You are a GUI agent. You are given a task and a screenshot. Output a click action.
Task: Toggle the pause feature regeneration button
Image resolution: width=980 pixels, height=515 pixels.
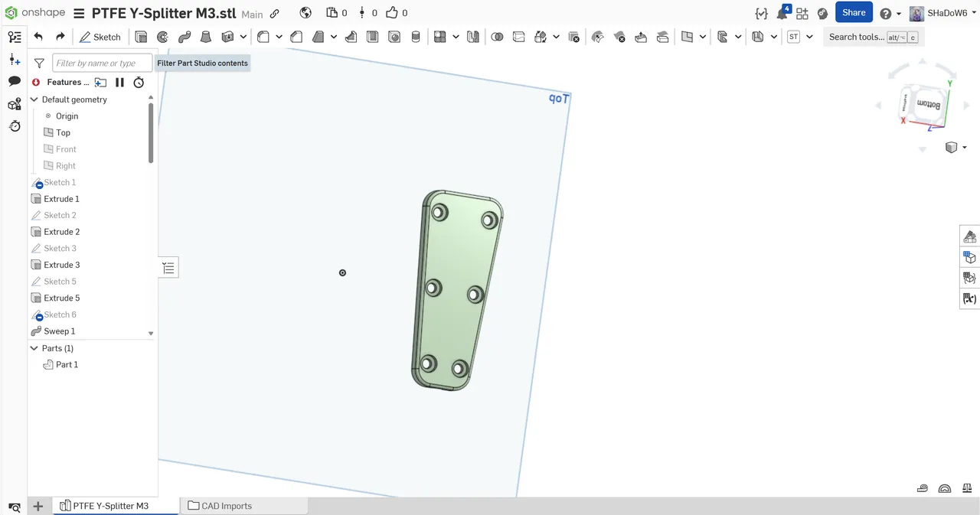119,82
